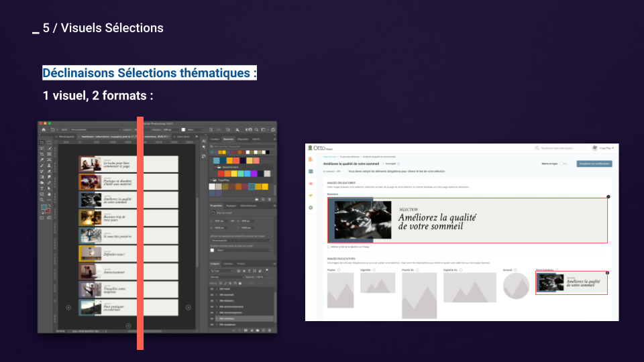The height and width of the screenshot is (362, 644).
Task: Open the Mockup.psd document tab
Action: click(66, 136)
